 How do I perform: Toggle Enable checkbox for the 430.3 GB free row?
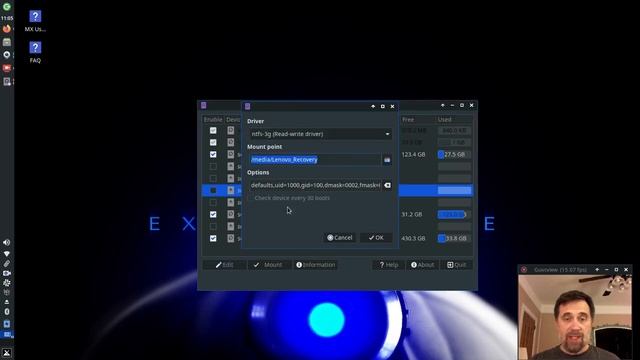213,238
